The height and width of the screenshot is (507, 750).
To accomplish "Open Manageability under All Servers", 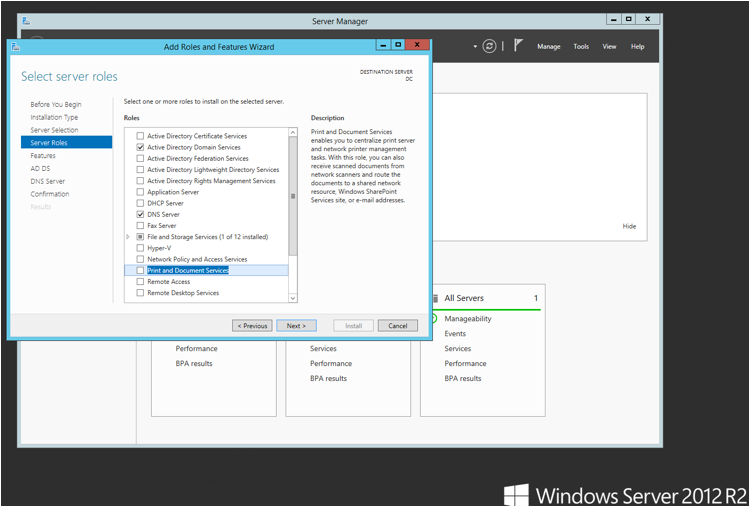I will coord(468,319).
